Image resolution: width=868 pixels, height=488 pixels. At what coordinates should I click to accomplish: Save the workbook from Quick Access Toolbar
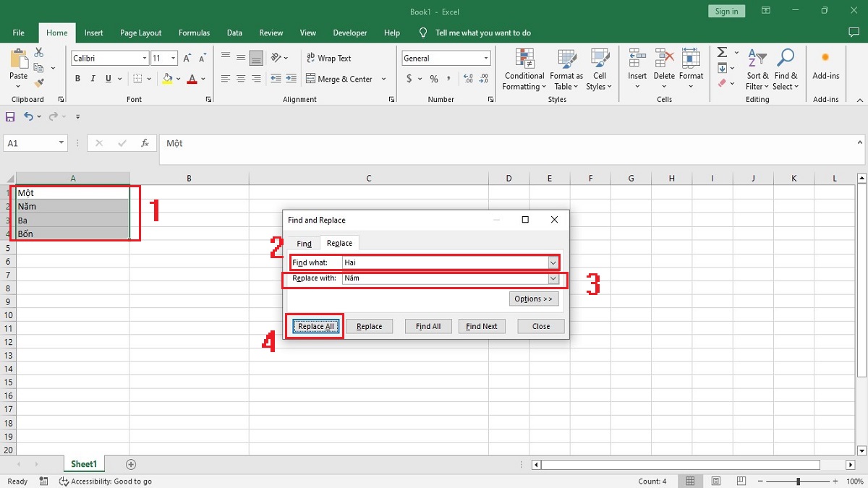(x=10, y=116)
